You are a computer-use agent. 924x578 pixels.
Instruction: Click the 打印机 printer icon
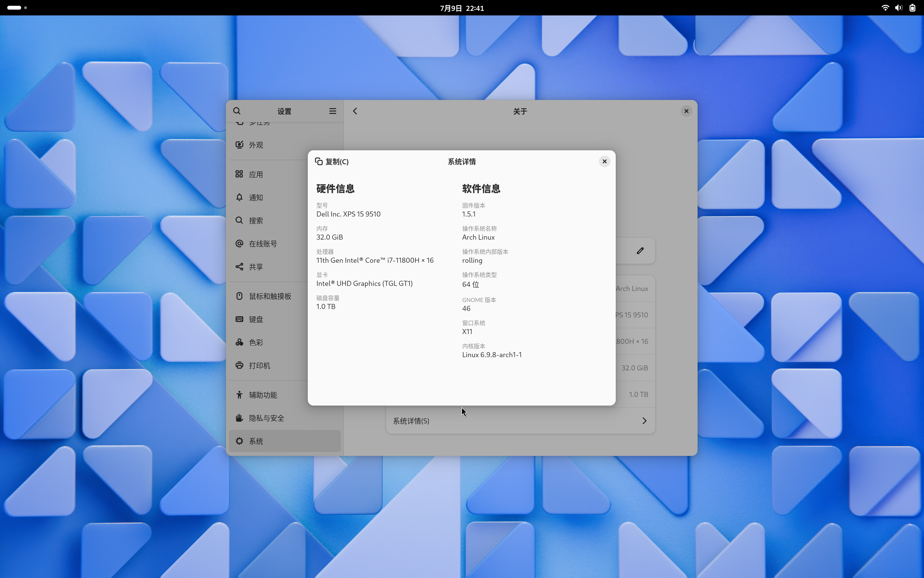click(x=239, y=365)
